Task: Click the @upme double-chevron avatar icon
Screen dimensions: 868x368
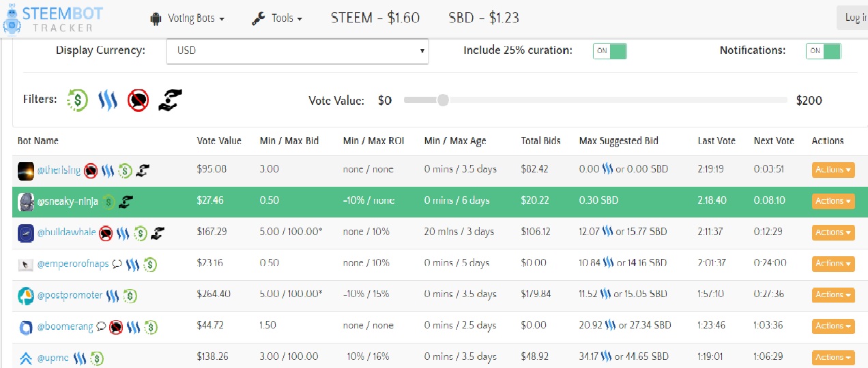Action: [x=26, y=358]
